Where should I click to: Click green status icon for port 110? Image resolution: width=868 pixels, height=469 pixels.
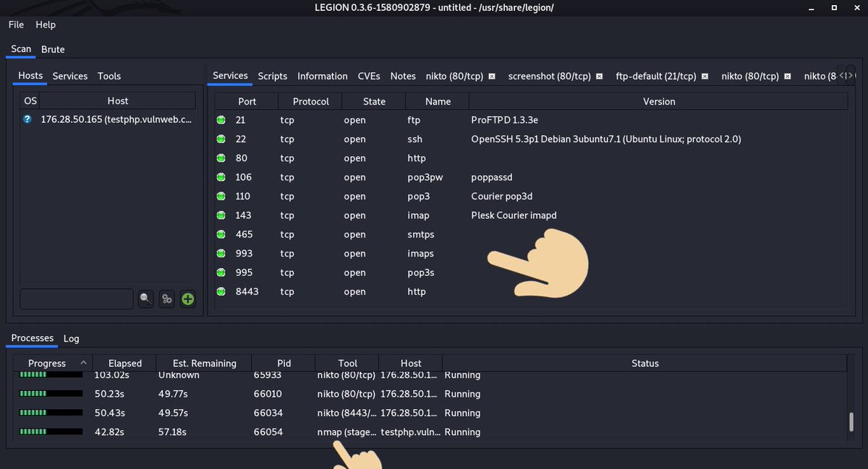(x=221, y=196)
